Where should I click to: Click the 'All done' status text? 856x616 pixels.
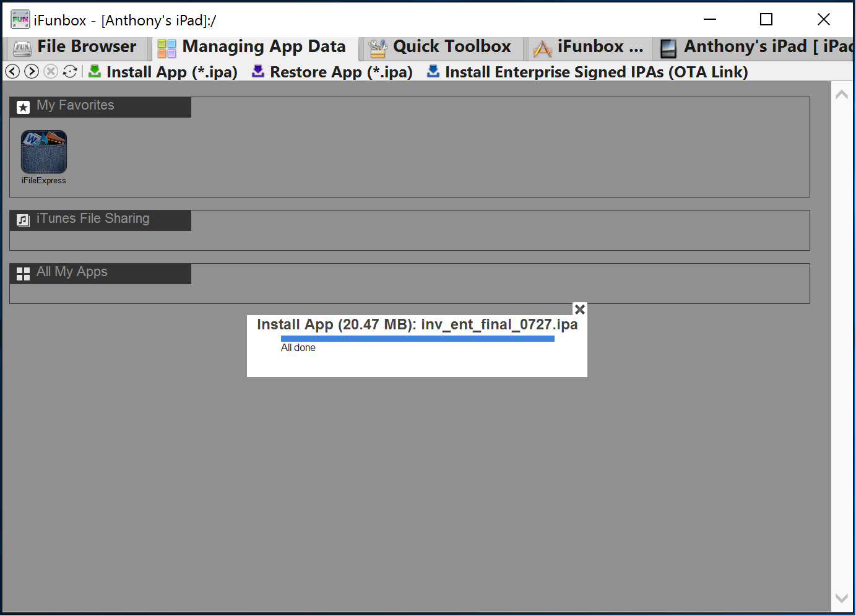[298, 348]
